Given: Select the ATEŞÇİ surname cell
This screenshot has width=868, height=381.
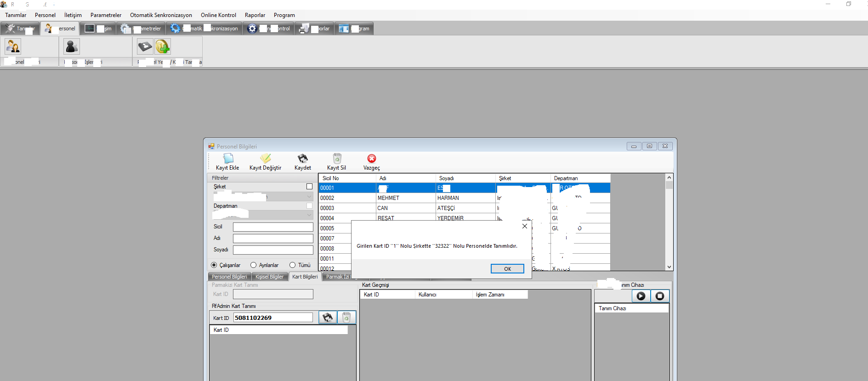Looking at the screenshot, I should [x=465, y=208].
